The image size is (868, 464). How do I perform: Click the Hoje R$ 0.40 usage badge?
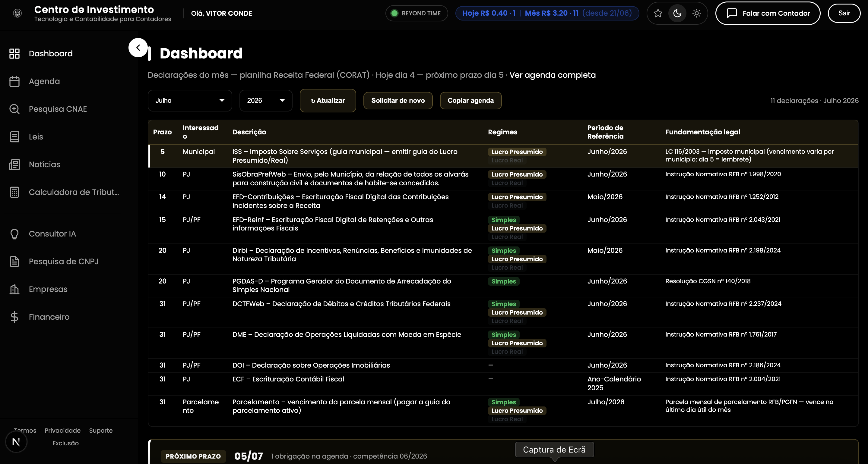(547, 13)
